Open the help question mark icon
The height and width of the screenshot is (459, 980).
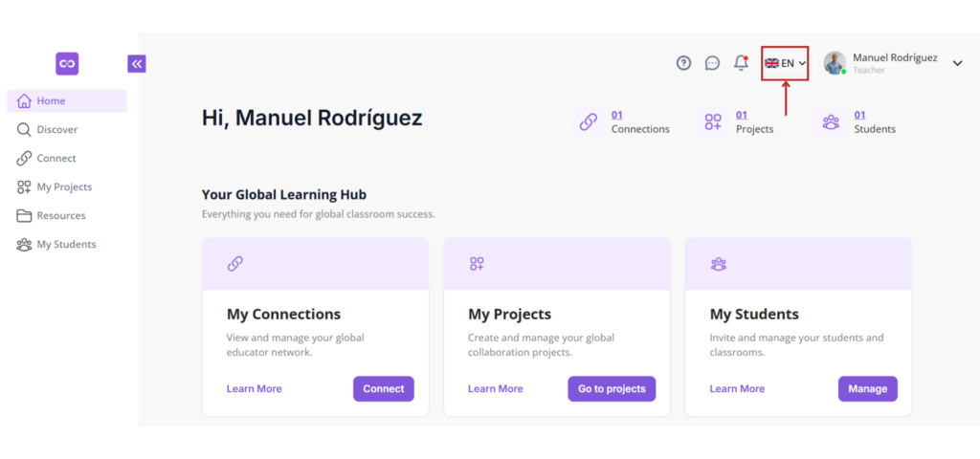point(683,63)
